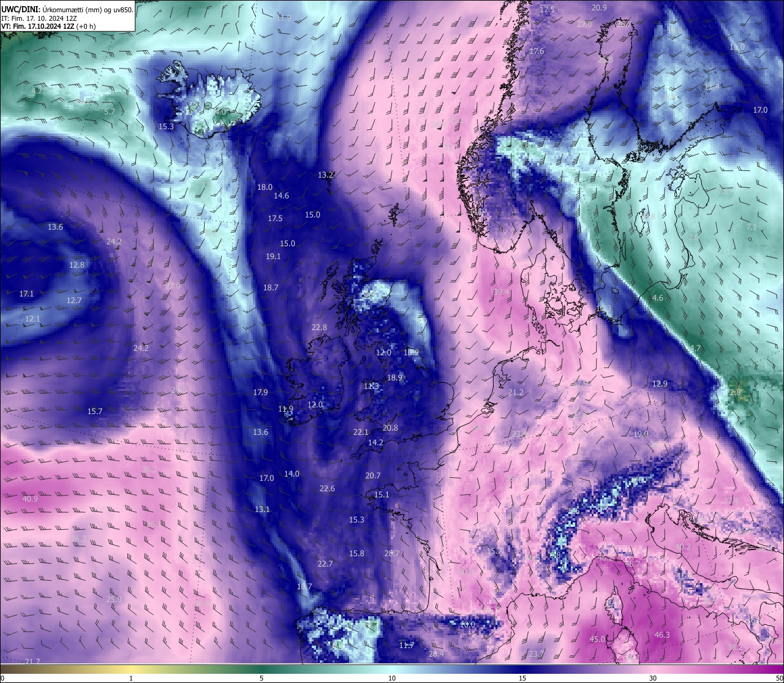Click the 19.0 value label
The width and height of the screenshot is (784, 683).
[x=641, y=434]
